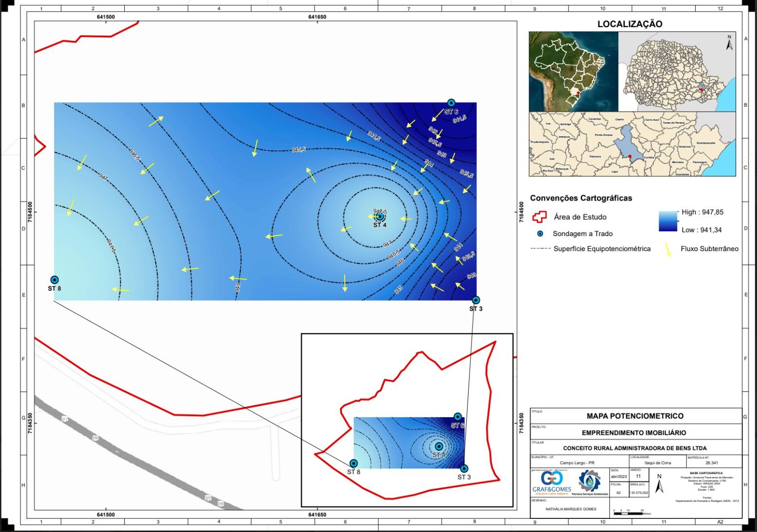The image size is (757, 532).
Task: Click the Floriano Serviços Ambientais gear logo
Action: [589, 482]
